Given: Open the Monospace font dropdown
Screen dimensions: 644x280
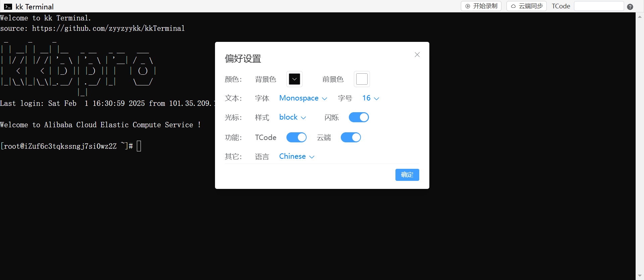Looking at the screenshot, I should click(303, 98).
